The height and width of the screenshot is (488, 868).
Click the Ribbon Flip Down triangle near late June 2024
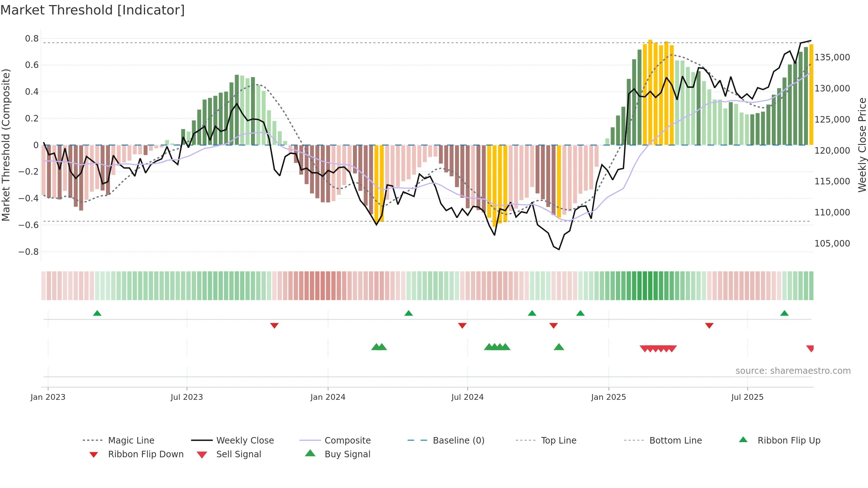(x=462, y=326)
